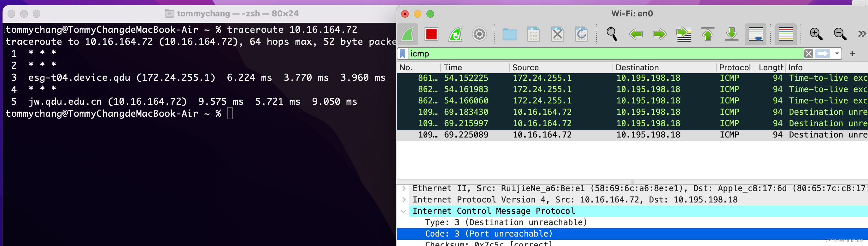Click the terminal prompt cursor

[230, 114]
